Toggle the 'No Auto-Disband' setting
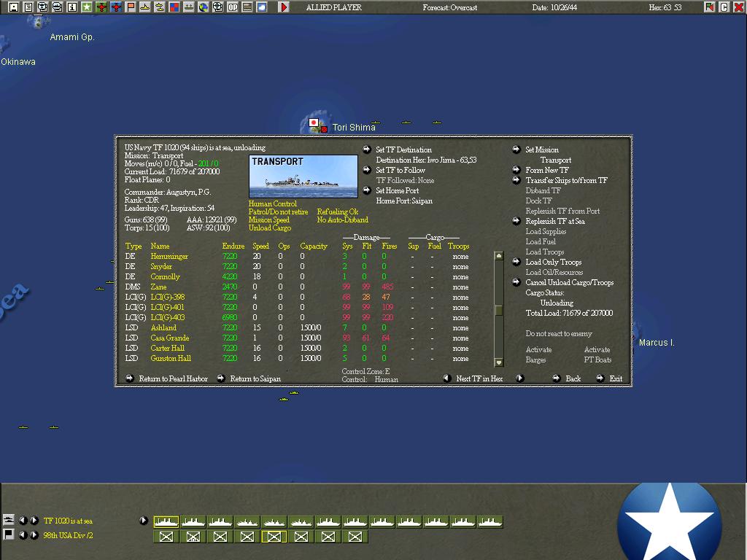 [343, 220]
